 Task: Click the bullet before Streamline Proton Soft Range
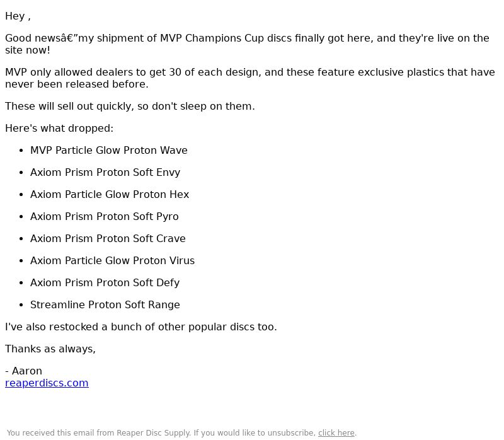21,305
